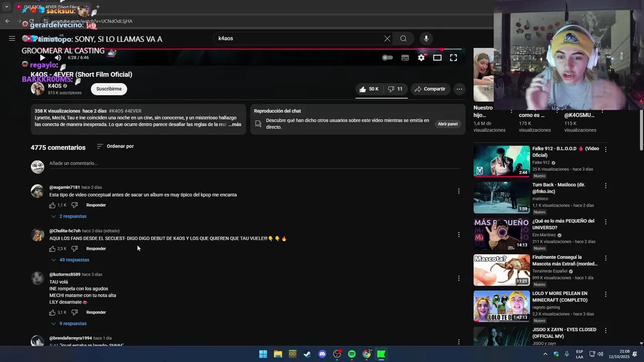Image resolution: width=644 pixels, height=362 pixels.
Task: Open the player settings gear
Action: click(x=421, y=58)
